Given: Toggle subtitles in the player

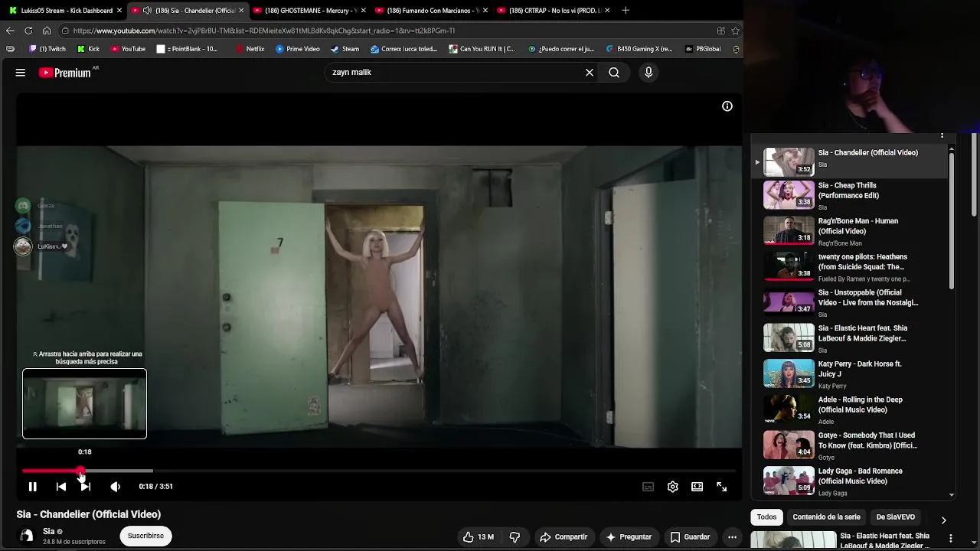Looking at the screenshot, I should pos(648,487).
